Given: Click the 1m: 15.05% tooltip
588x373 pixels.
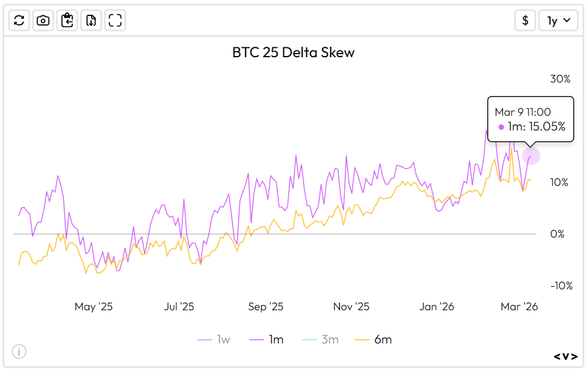Looking at the screenshot, I should pyautogui.click(x=531, y=127).
